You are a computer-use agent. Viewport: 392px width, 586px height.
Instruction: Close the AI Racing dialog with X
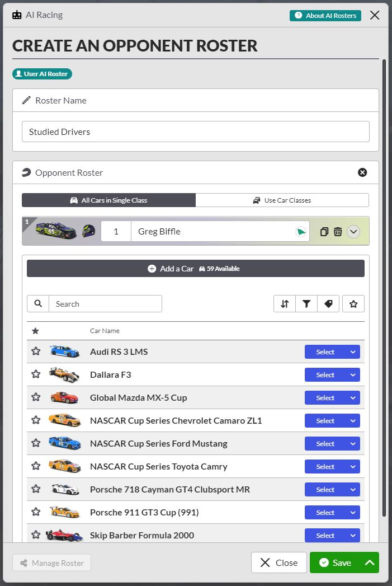(x=375, y=15)
